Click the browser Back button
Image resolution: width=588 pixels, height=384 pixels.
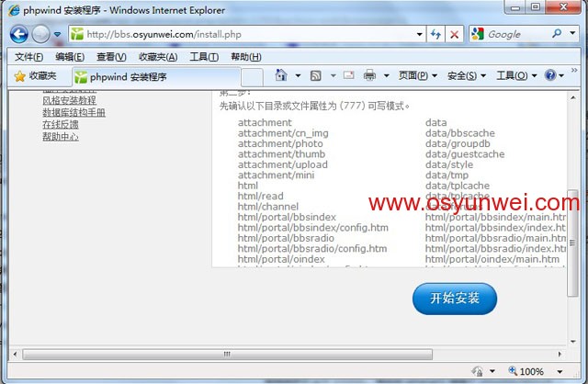18,35
